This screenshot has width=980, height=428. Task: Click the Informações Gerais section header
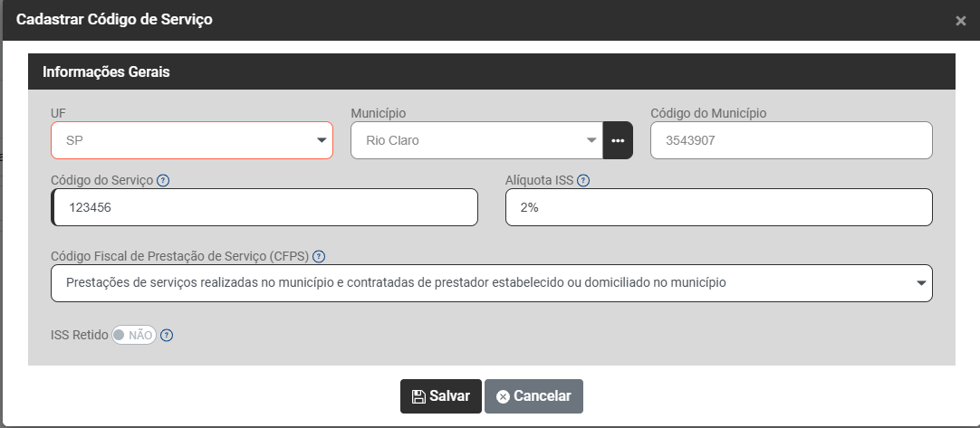[x=106, y=71]
